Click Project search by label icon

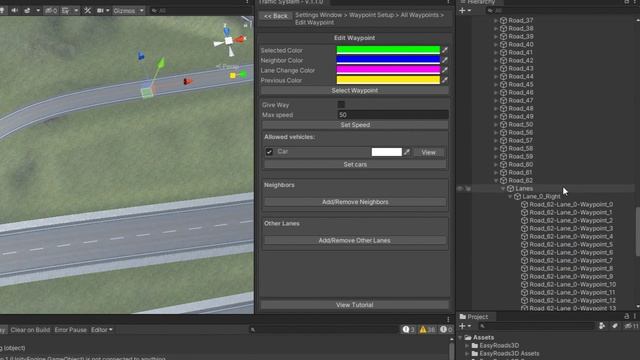tap(615, 326)
